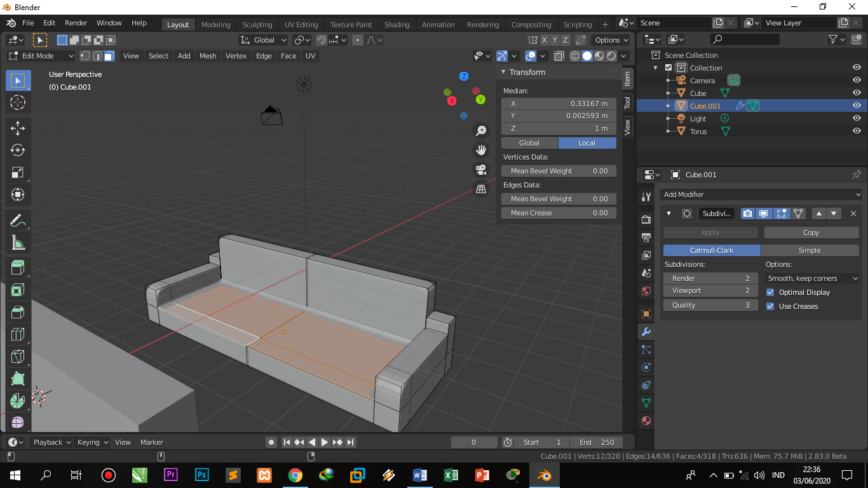Open the Modifier Properties wrench tab
Screen dimensions: 868x488
coord(646,332)
